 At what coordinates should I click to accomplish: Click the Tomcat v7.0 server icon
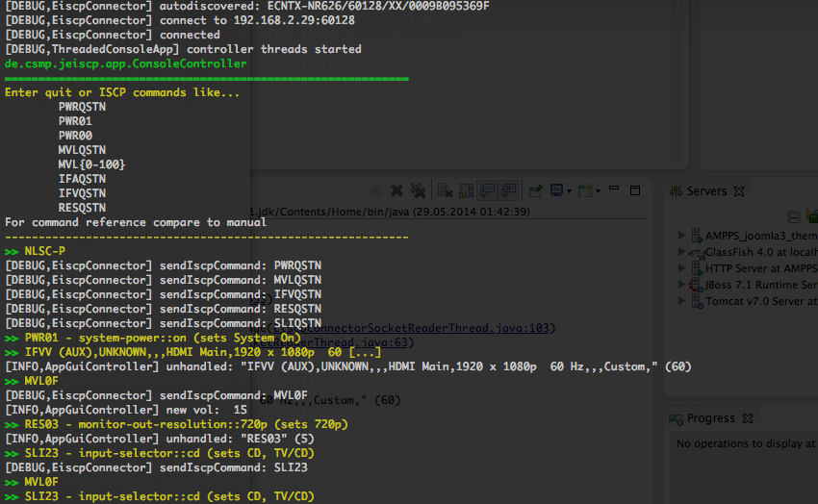click(x=697, y=301)
